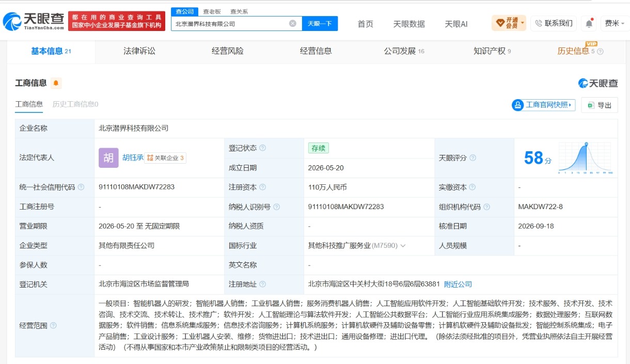Click the company name search input field
The height and width of the screenshot is (364, 630).
click(230, 23)
